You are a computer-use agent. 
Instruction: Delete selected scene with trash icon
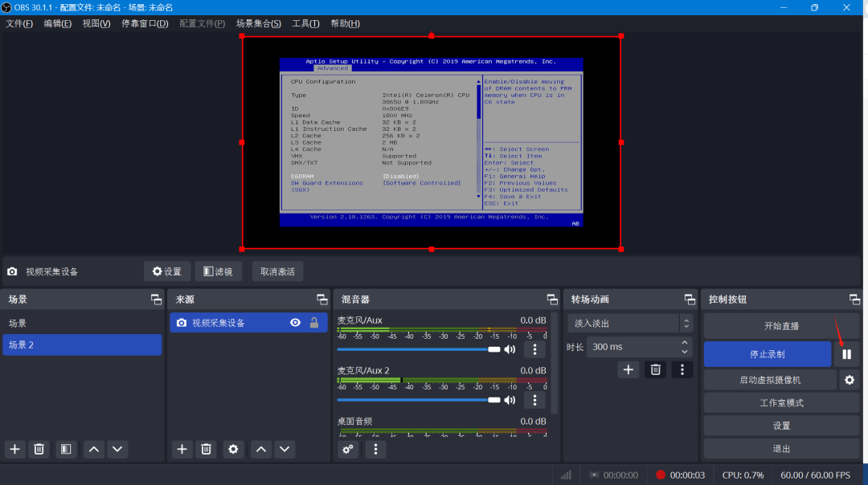[39, 449]
